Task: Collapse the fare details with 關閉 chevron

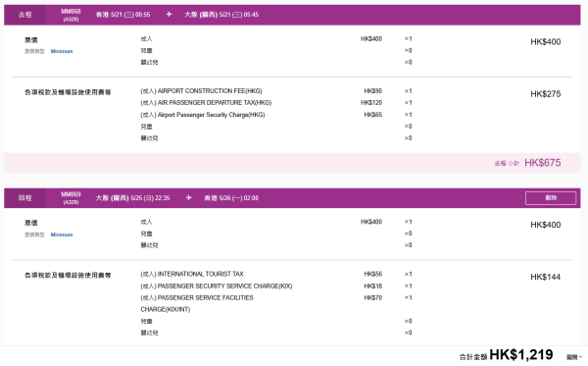Action: pyautogui.click(x=574, y=357)
